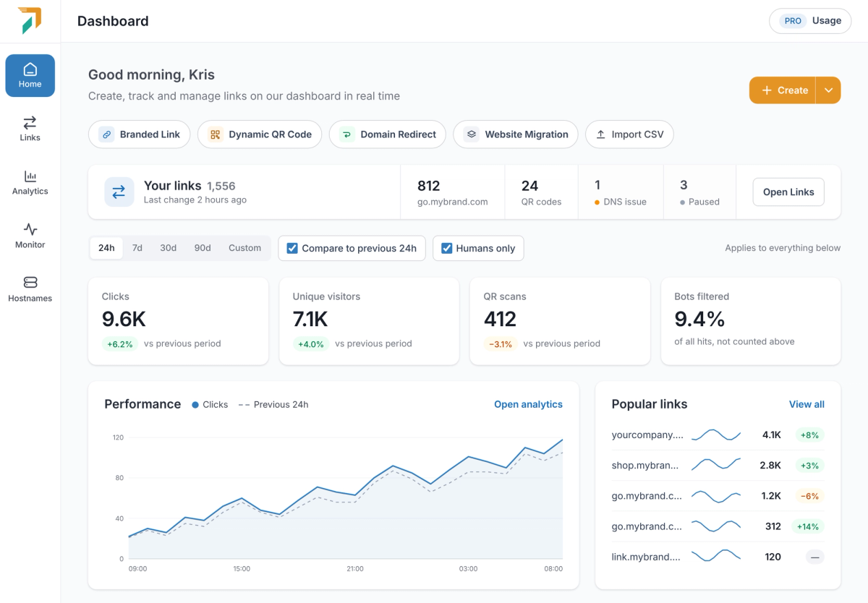
Task: Select the 24h time range
Action: (x=106, y=248)
